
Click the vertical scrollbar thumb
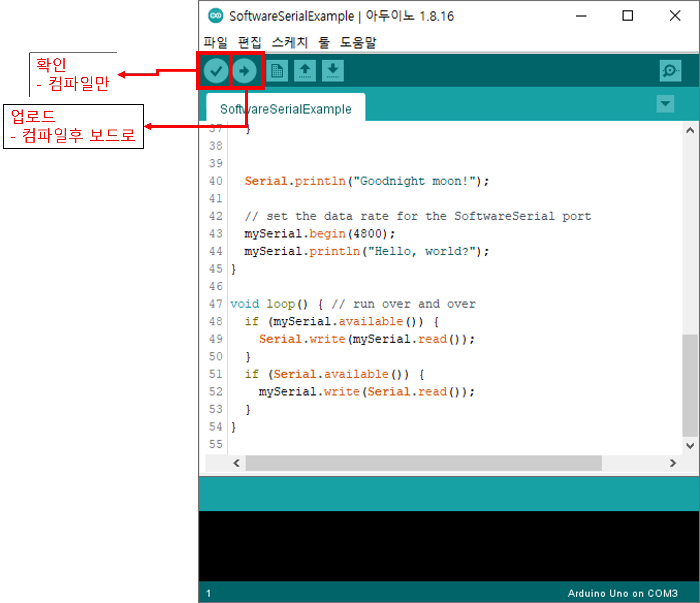pyautogui.click(x=690, y=385)
